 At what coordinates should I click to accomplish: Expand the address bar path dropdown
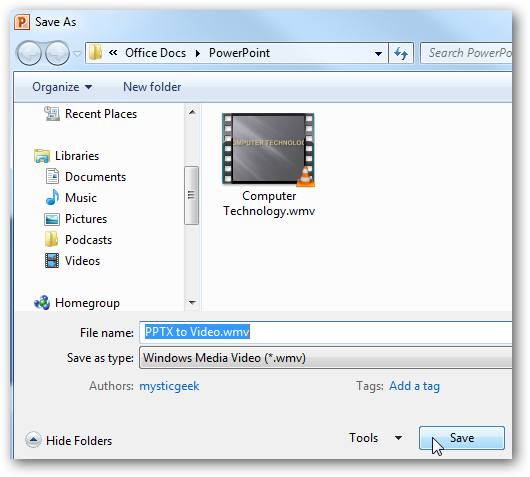pyautogui.click(x=378, y=53)
